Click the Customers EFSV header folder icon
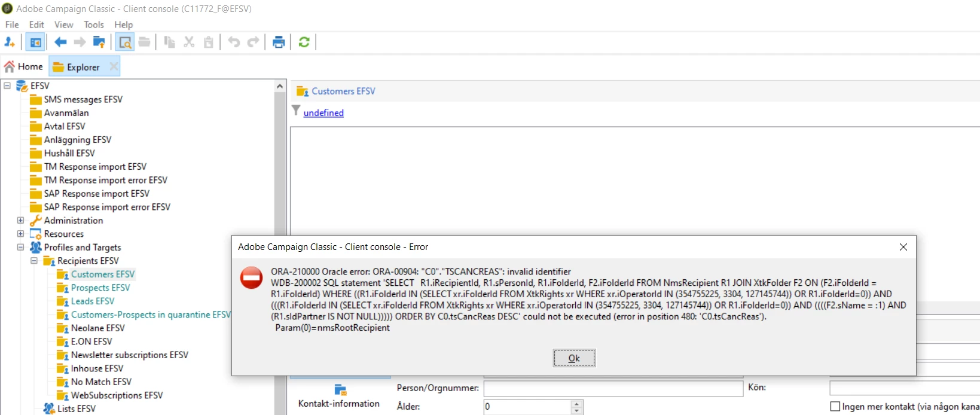 click(x=303, y=91)
